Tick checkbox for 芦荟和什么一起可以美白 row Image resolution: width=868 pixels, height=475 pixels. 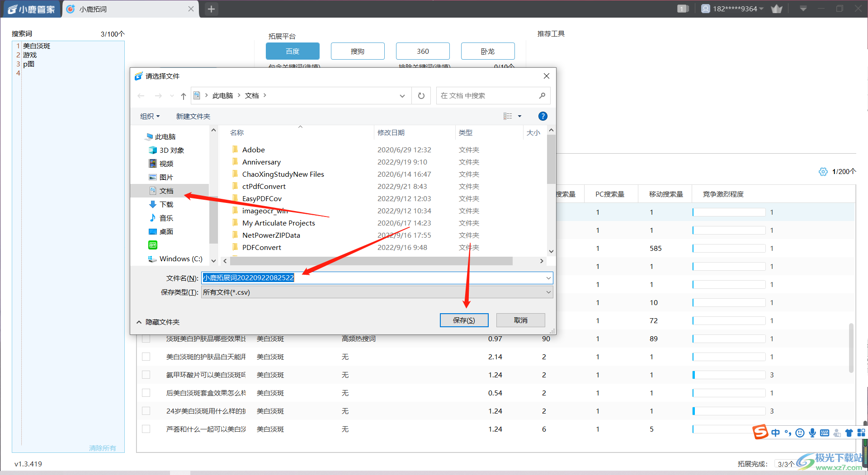pyautogui.click(x=146, y=429)
